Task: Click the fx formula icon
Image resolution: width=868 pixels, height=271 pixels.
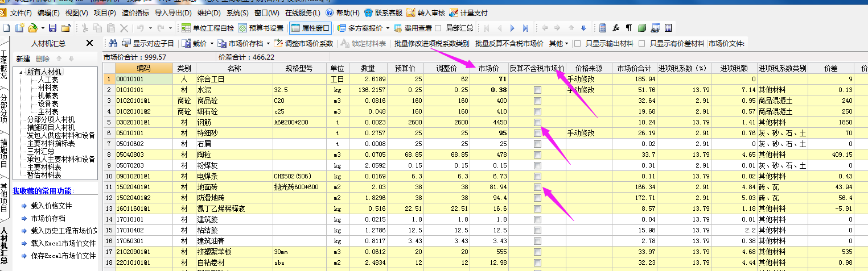Action: (616, 28)
